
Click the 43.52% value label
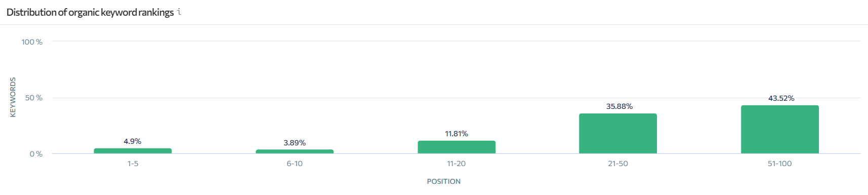(x=781, y=98)
